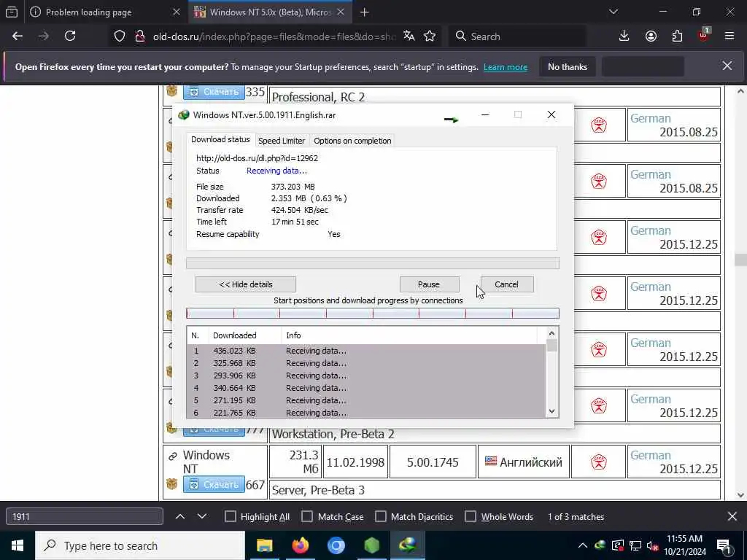Image resolution: width=747 pixels, height=560 pixels.
Task: Go back with the browser back arrow
Action: 18,36
